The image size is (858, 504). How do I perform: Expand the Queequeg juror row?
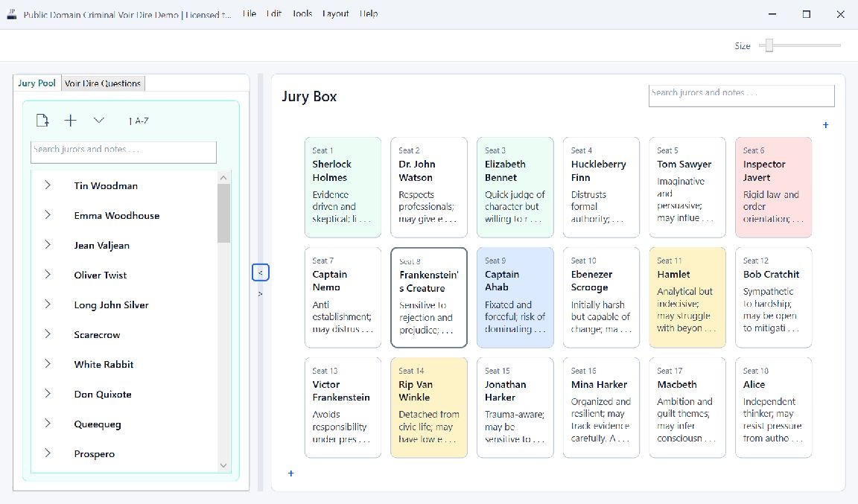coord(48,423)
